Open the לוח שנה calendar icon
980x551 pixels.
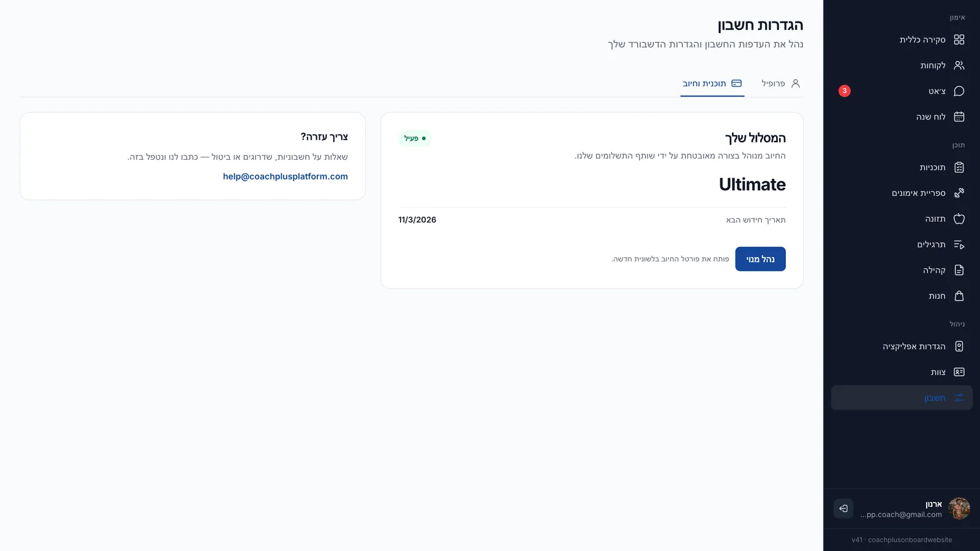click(959, 117)
